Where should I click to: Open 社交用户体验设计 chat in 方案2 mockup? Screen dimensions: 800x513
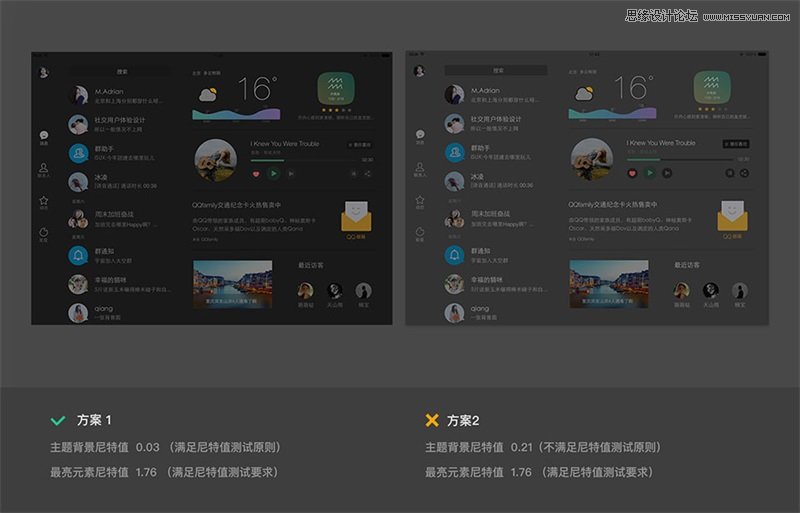pos(496,123)
